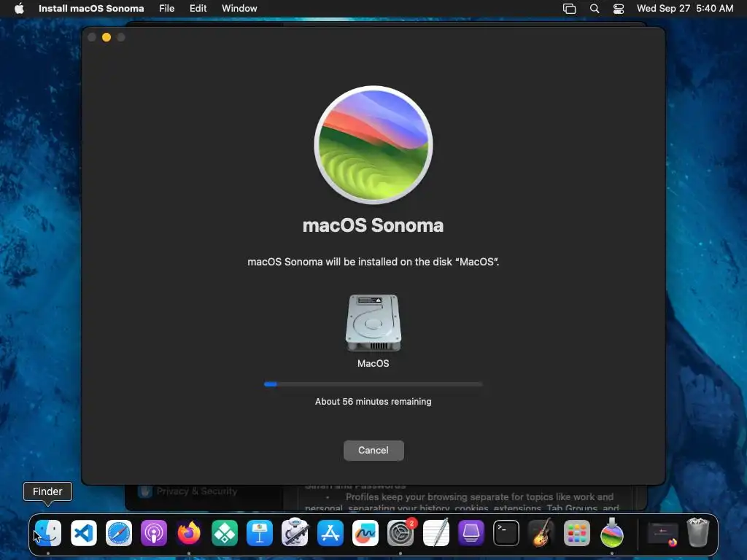The width and height of the screenshot is (747, 560).
Task: Open the App Store from the Dock
Action: (330, 533)
